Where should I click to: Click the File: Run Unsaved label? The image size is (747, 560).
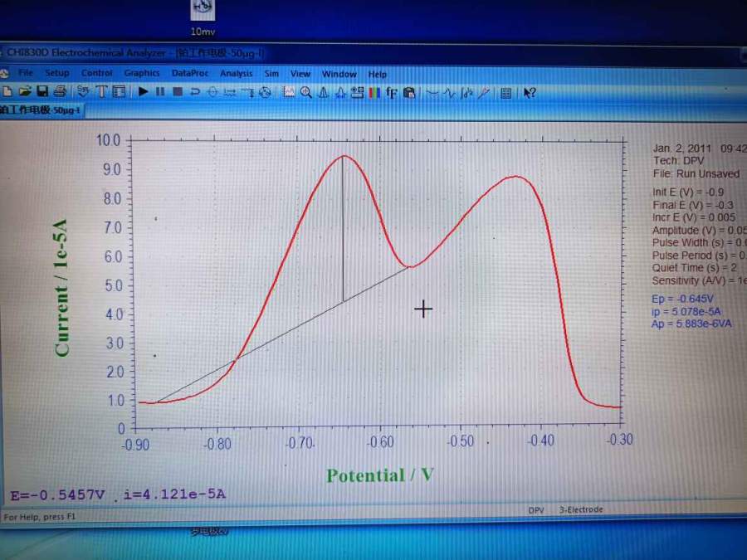pyautogui.click(x=696, y=174)
